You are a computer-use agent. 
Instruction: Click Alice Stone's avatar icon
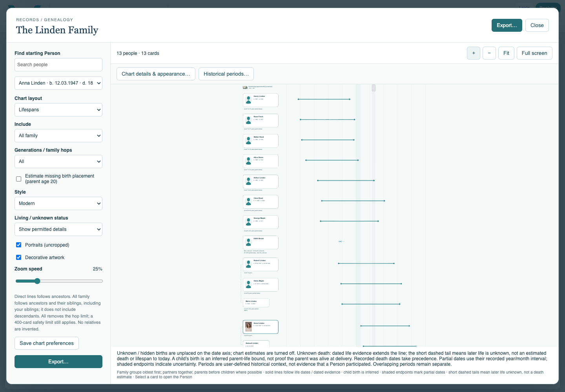click(248, 162)
